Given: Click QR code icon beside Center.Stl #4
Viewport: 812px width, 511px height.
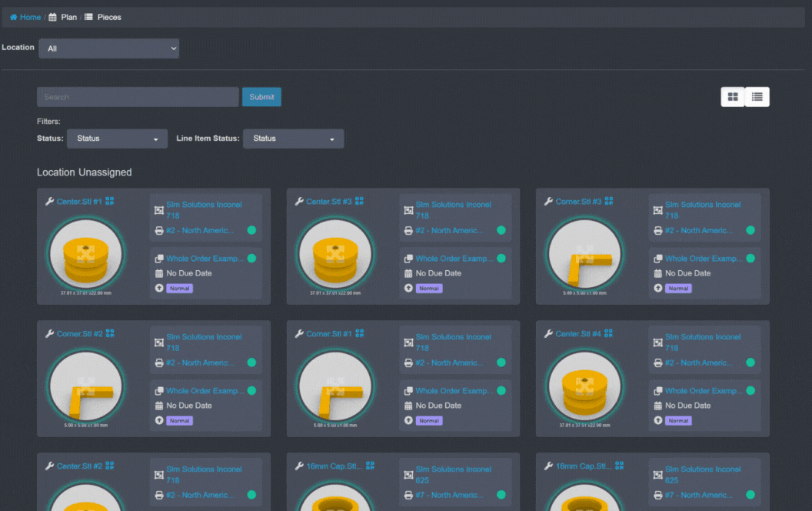Looking at the screenshot, I should (608, 333).
